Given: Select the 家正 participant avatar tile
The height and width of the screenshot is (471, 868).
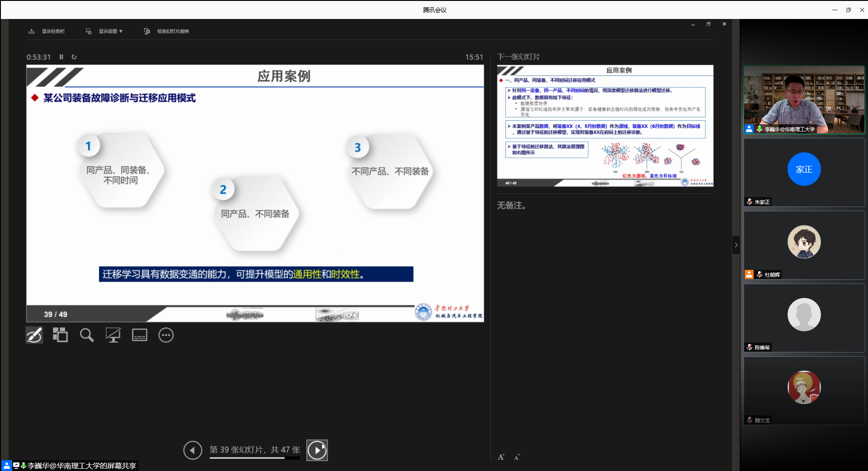Looking at the screenshot, I should [x=804, y=172].
